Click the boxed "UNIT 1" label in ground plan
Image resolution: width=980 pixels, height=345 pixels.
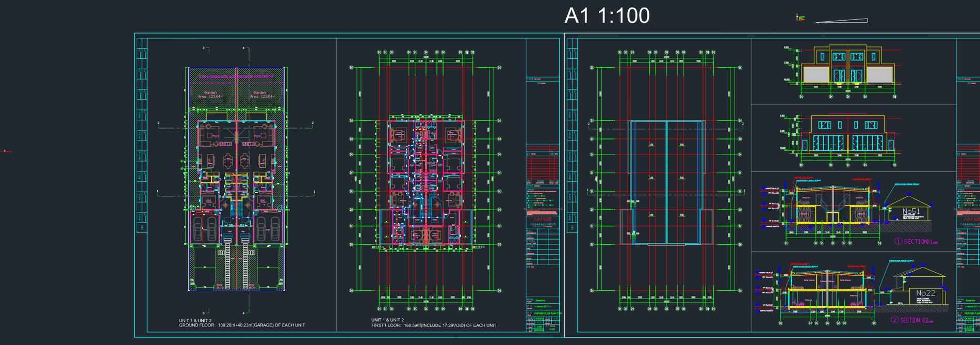tap(225, 144)
